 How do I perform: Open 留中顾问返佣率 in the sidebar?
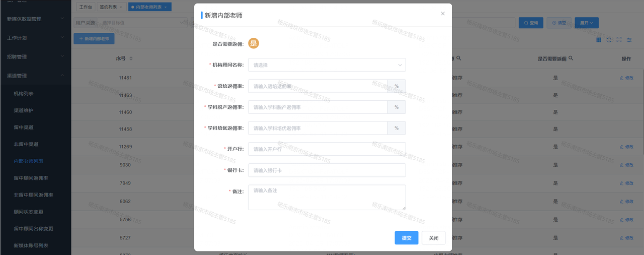coord(31,178)
